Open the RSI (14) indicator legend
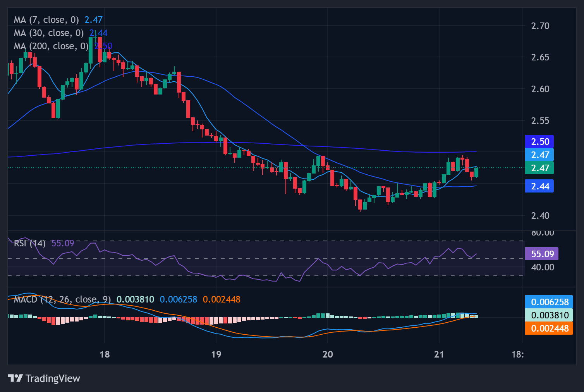Viewport: 584px width, 392px height. [30, 243]
